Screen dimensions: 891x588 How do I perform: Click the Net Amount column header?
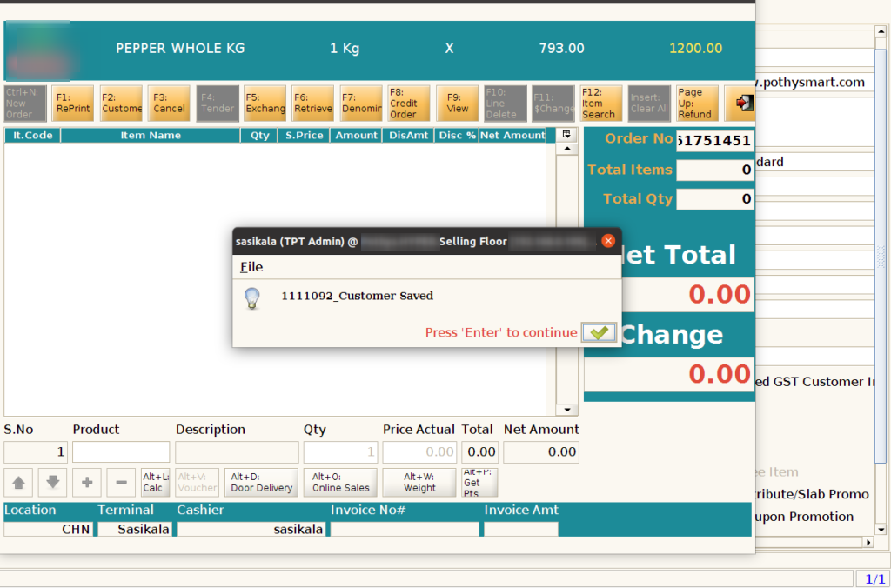[512, 135]
